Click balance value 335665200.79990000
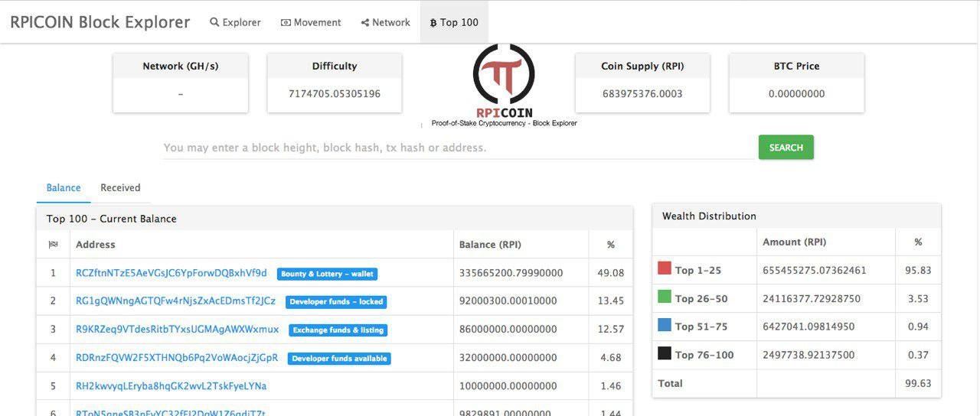Image resolution: width=980 pixels, height=416 pixels. point(511,273)
